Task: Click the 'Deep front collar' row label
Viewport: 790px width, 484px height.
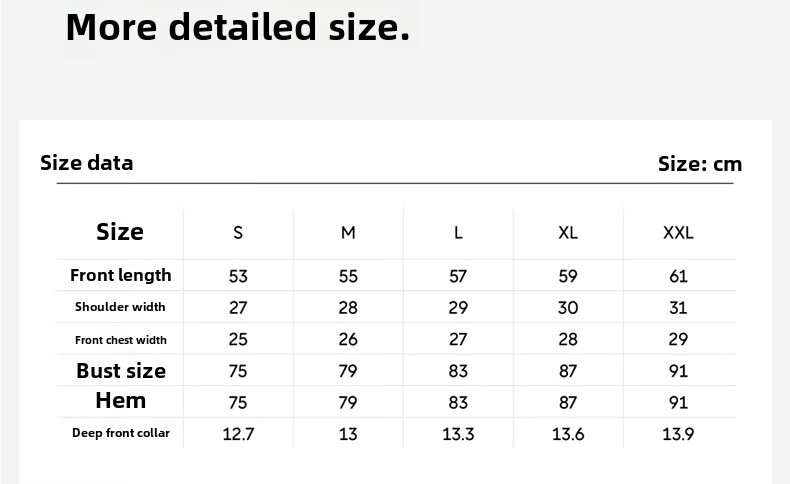Action: (x=121, y=433)
